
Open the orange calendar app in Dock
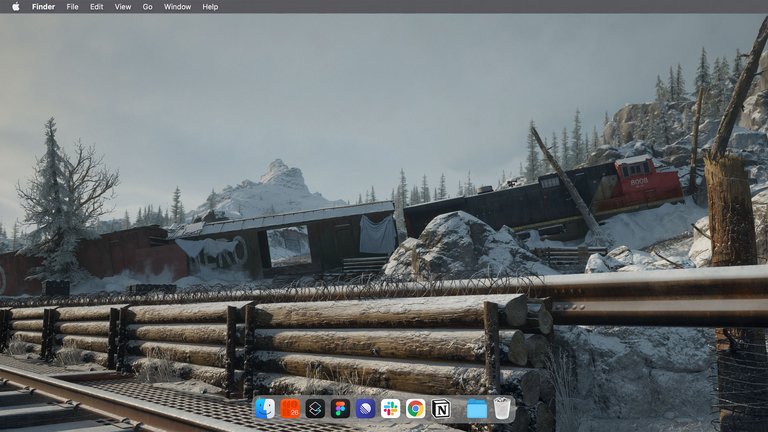[290, 408]
